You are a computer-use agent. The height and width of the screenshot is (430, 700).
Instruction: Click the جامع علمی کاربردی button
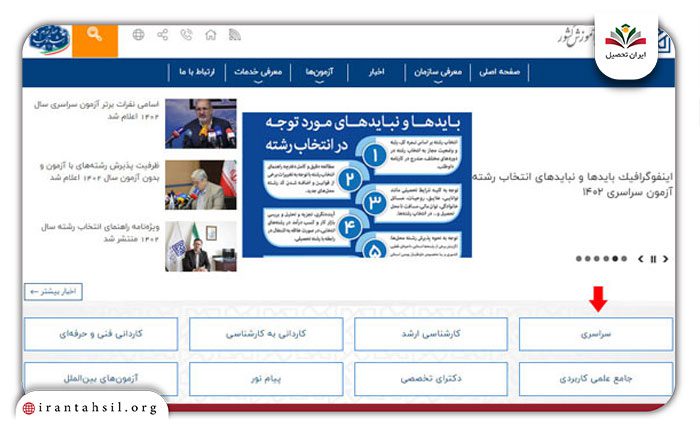(596, 379)
